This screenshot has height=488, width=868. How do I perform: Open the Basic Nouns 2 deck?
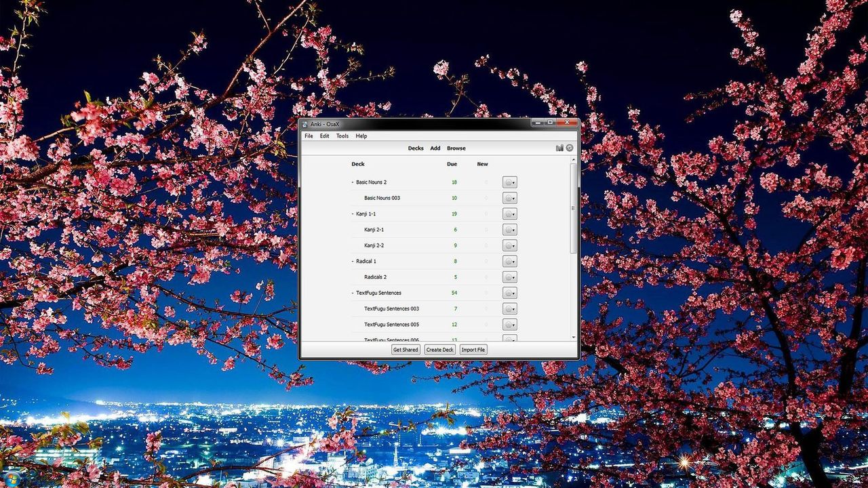372,182
